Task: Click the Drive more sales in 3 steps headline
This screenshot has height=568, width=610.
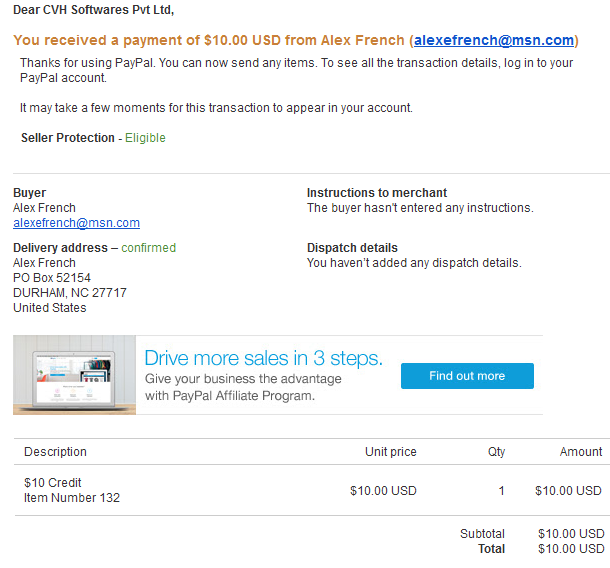Action: click(263, 358)
